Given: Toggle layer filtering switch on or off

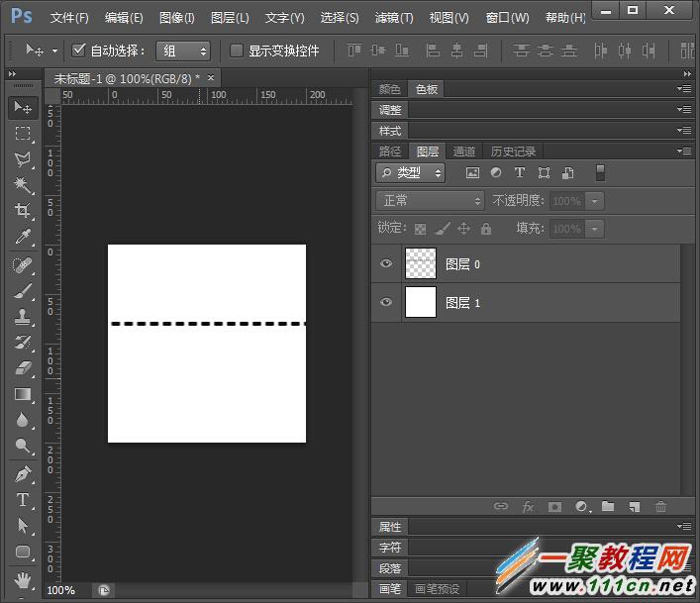Looking at the screenshot, I should point(600,172).
